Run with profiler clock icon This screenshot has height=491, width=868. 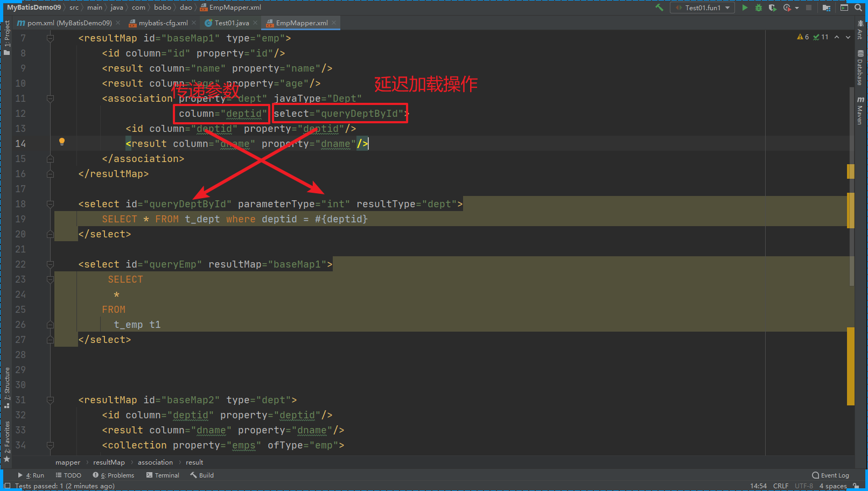point(787,8)
